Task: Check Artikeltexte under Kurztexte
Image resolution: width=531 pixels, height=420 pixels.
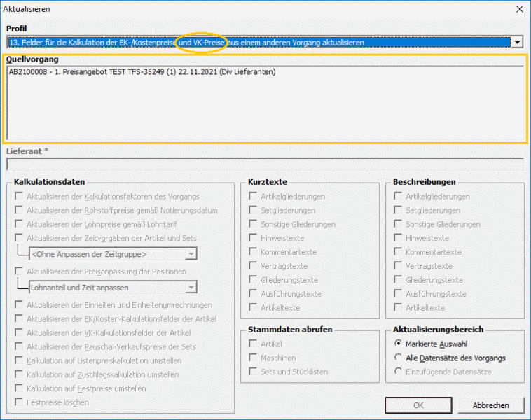Action: [x=253, y=307]
